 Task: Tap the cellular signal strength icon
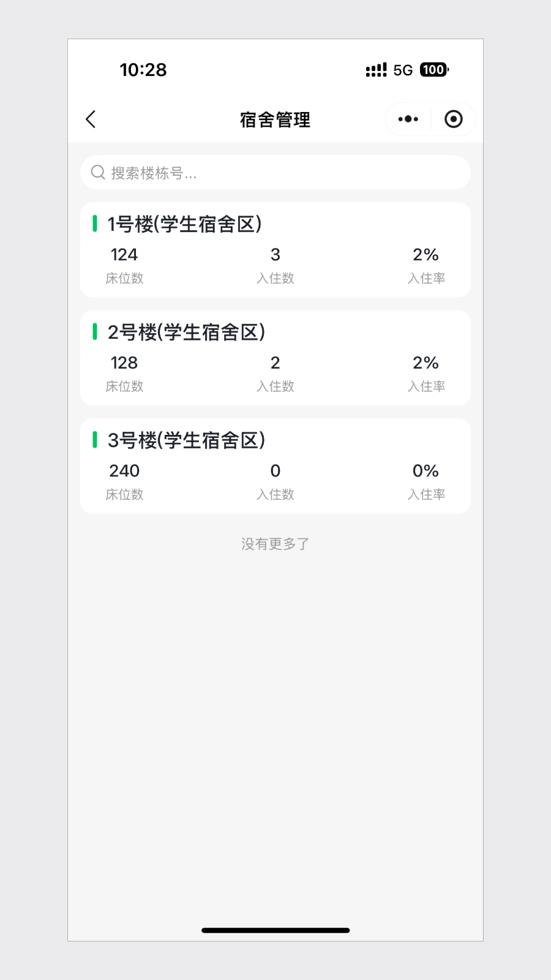(x=376, y=70)
